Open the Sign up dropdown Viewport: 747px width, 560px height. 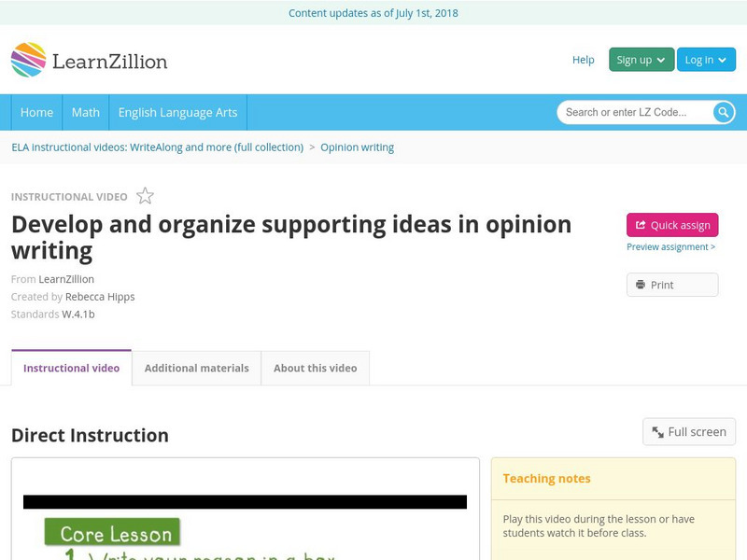coord(641,60)
